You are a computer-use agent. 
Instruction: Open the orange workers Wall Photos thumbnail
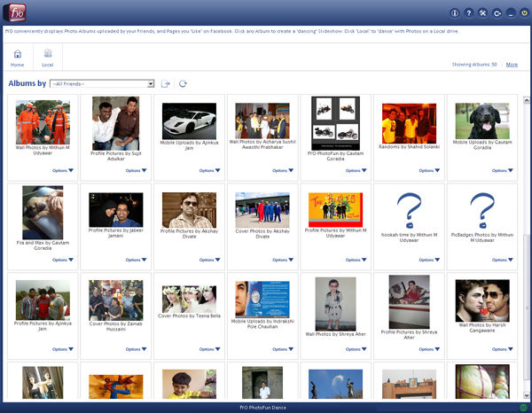click(x=43, y=122)
